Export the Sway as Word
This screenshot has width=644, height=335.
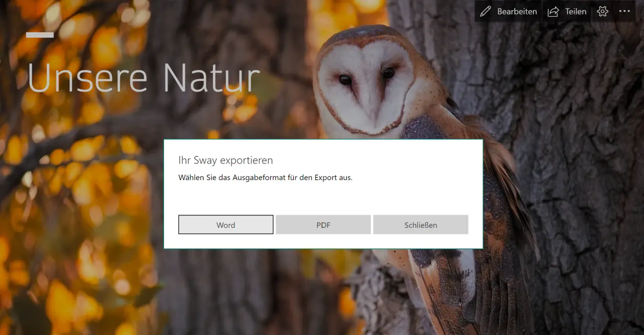pos(226,225)
